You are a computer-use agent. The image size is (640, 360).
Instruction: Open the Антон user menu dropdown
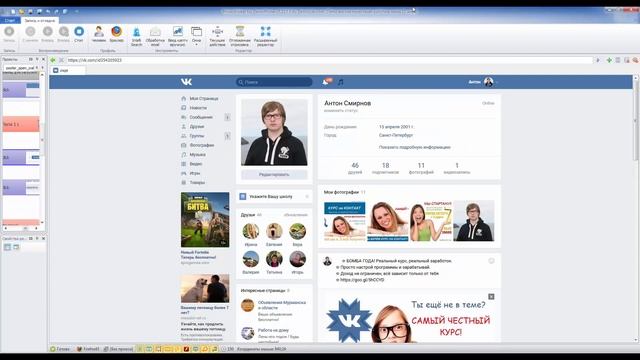[483, 82]
